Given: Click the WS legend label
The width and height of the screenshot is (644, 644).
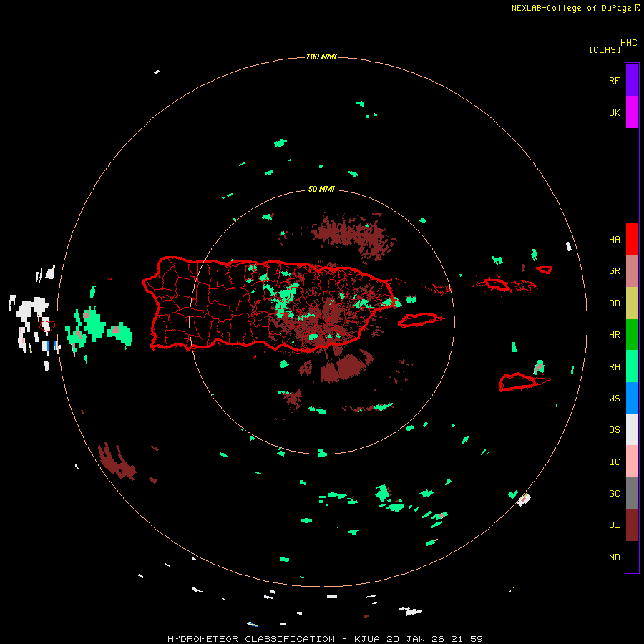Looking at the screenshot, I should 614,398.
